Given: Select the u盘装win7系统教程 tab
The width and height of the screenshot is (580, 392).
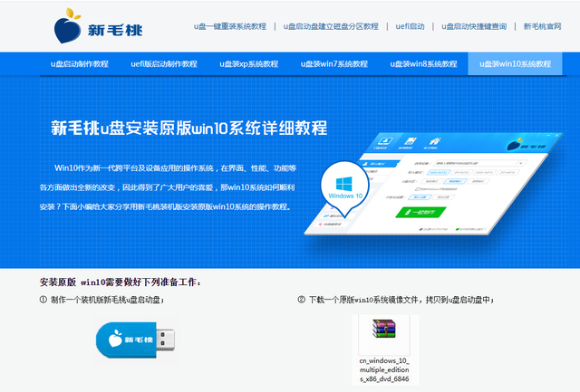Looking at the screenshot, I should [334, 64].
